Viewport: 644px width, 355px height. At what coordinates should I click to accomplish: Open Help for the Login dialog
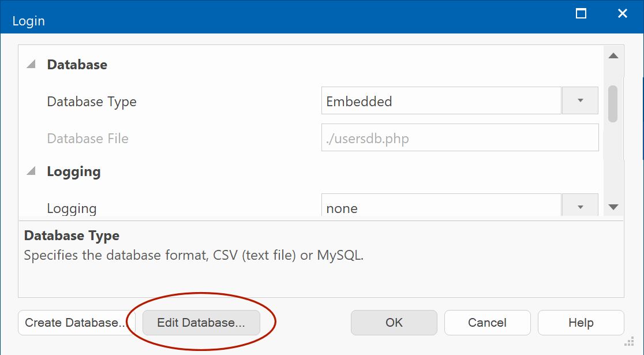581,323
